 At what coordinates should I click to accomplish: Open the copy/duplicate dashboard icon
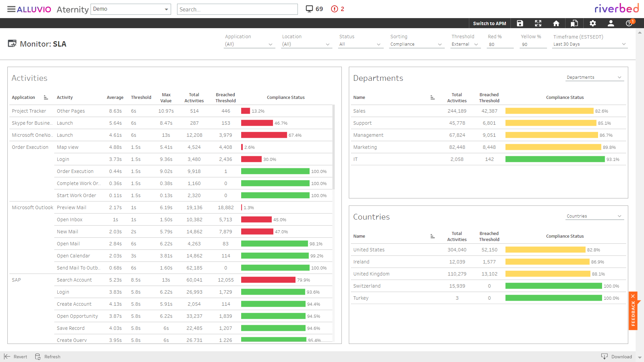point(575,23)
